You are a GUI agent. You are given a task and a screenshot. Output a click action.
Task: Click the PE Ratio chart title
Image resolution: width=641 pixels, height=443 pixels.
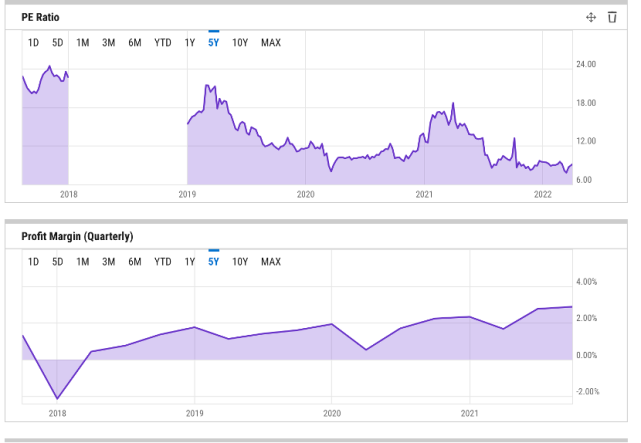tap(43, 17)
